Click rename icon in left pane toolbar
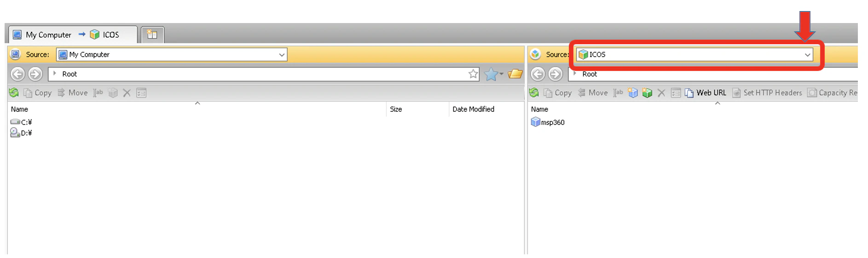 (x=98, y=93)
